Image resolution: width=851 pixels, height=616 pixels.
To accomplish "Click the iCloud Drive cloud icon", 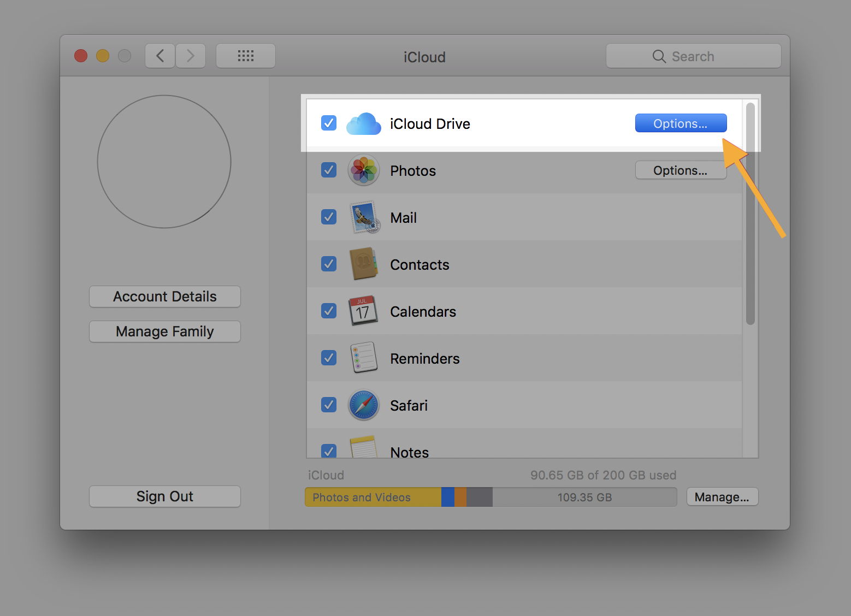I will coord(364,124).
